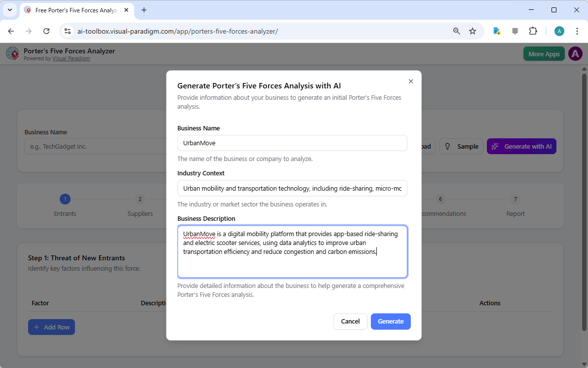Screen dimensions: 588x368
Task: Click the Generate with AI sparkle icon
Action: click(x=495, y=146)
